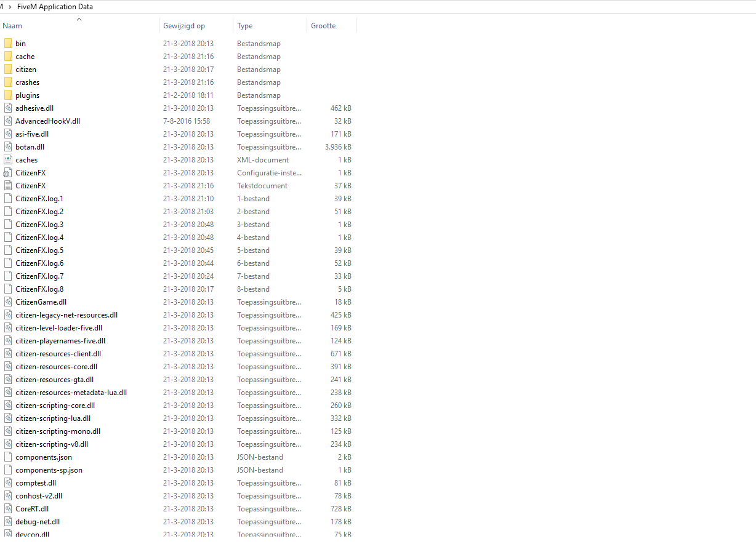Click the sort arrow above Naam column

(79, 20)
